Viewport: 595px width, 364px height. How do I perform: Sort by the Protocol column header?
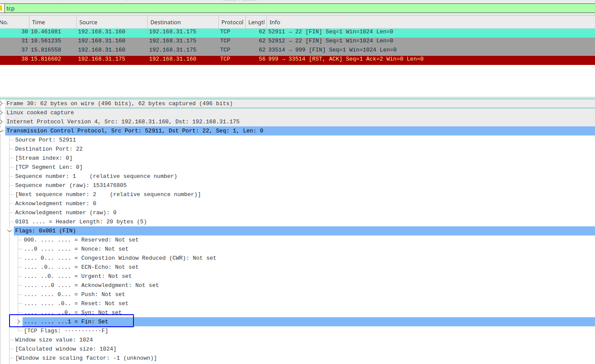tap(232, 22)
